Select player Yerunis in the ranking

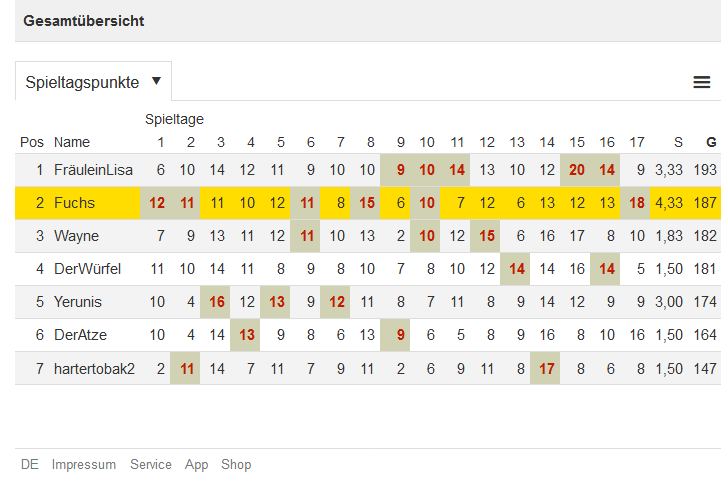click(x=78, y=302)
